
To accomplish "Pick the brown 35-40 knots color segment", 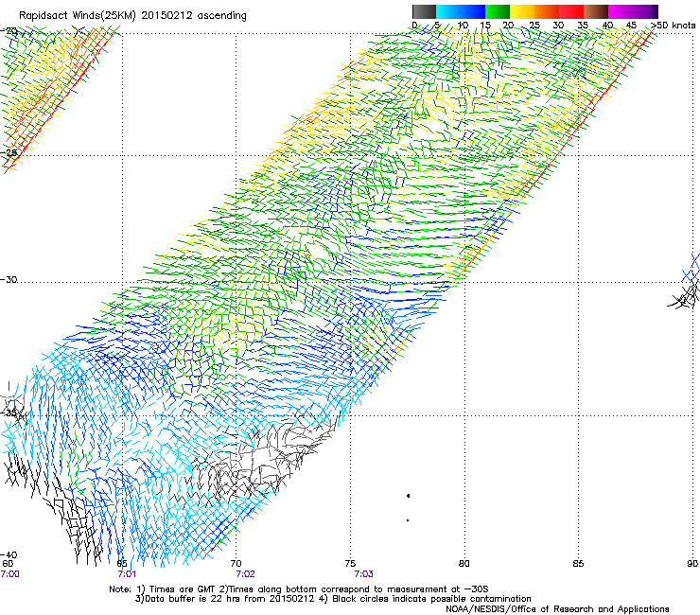I will tap(596, 11).
